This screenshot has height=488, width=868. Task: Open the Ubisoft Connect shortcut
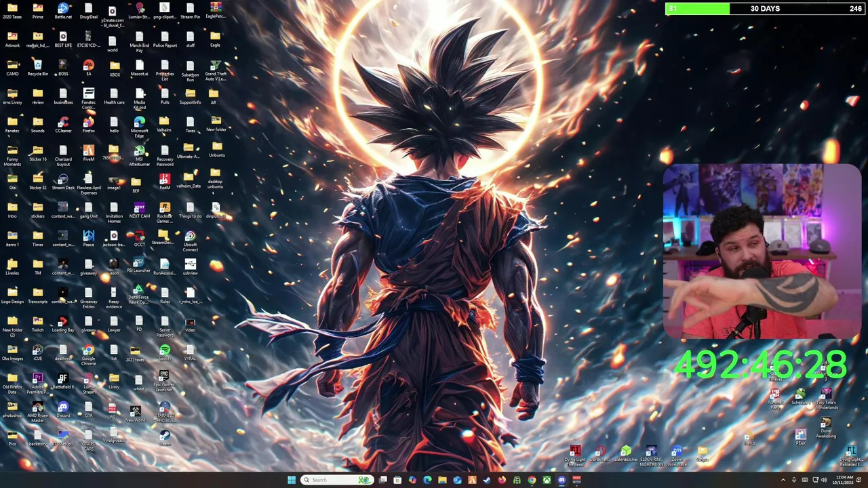[190, 241]
